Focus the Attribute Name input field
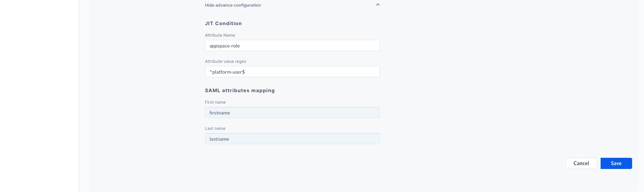This screenshot has height=192, width=644. (292, 45)
